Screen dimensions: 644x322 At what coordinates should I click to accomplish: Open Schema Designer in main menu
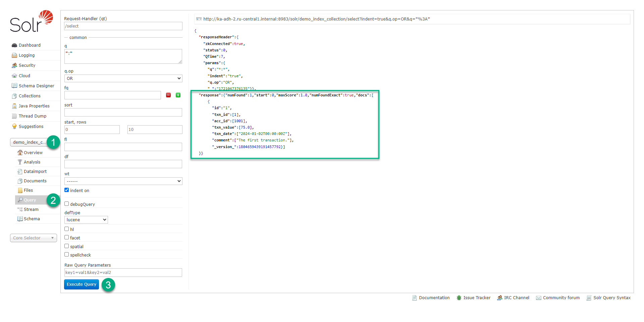point(36,86)
